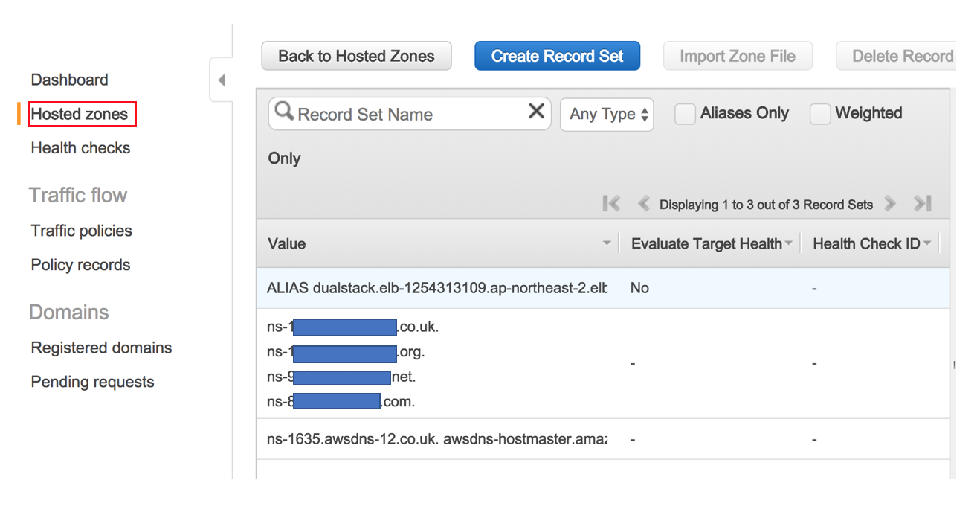Open the Any Type filter dropdown
980x512 pixels.
click(x=607, y=115)
